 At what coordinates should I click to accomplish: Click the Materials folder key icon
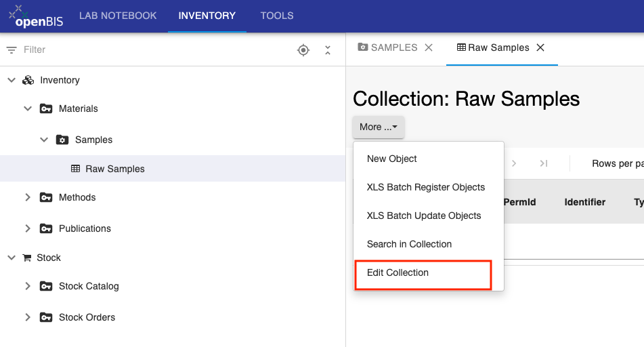point(46,108)
